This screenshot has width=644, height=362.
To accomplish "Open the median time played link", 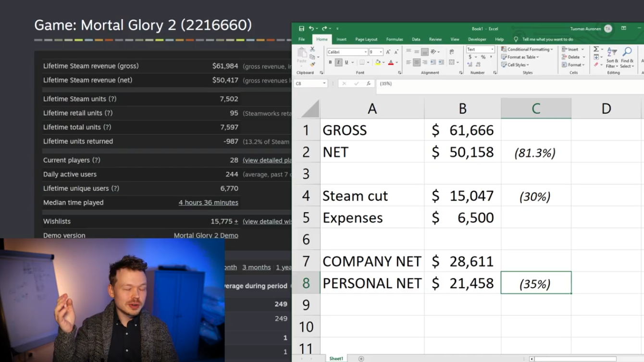I will pos(208,203).
